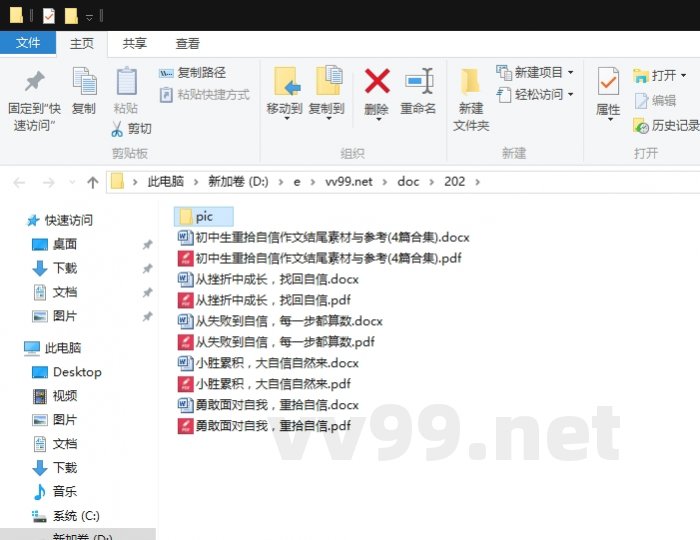Screen dimensions: 700x540
Task: Select file 从失败到自信，每一步都算数.docx
Action: tap(280, 321)
